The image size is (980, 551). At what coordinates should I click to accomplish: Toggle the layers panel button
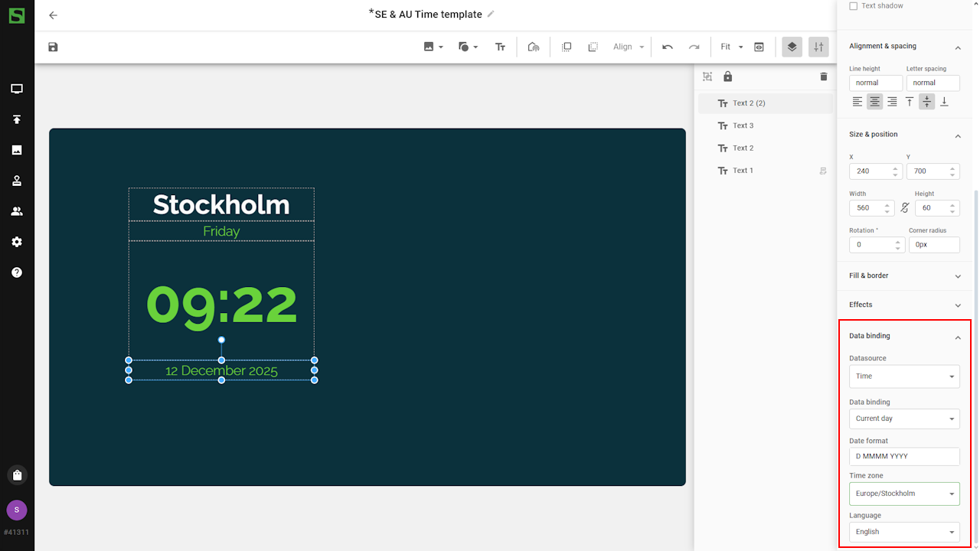tap(792, 47)
